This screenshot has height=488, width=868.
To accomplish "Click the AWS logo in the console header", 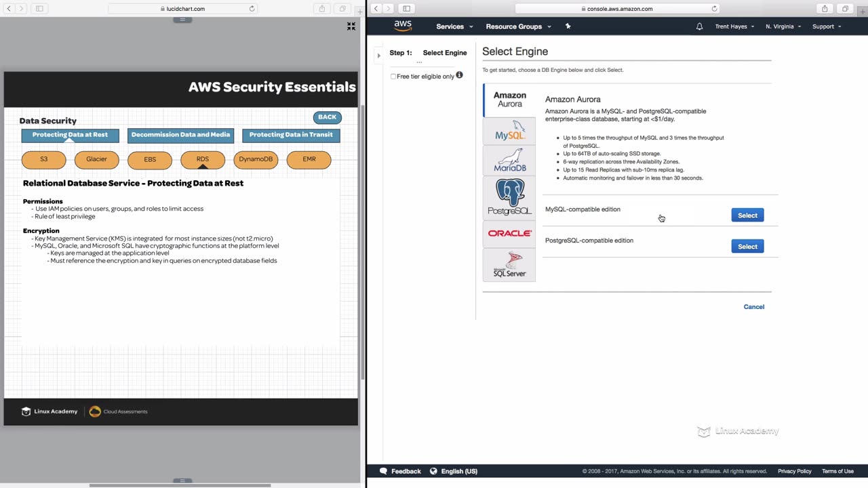I will point(403,26).
